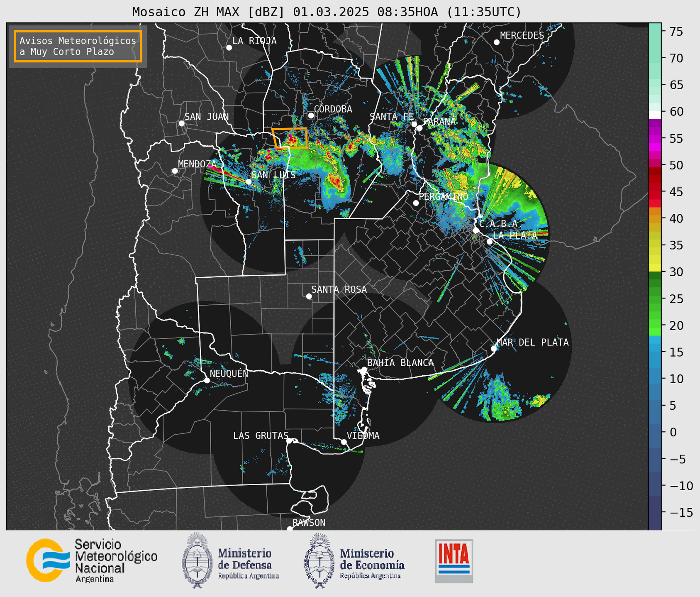Click the red 45 dBZ band on the scale
This screenshot has width=700, height=597.
(655, 192)
